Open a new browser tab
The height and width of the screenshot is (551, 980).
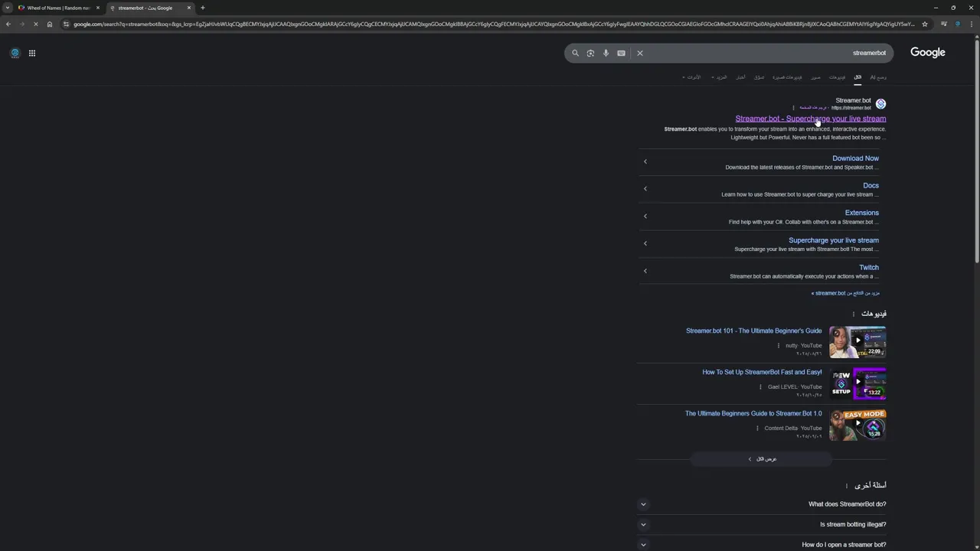coord(202,8)
